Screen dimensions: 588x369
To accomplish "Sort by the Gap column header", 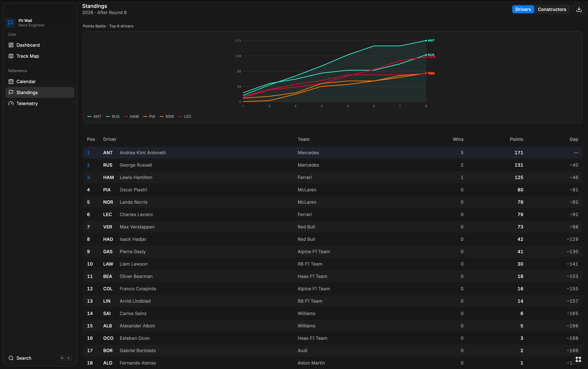I will [574, 139].
